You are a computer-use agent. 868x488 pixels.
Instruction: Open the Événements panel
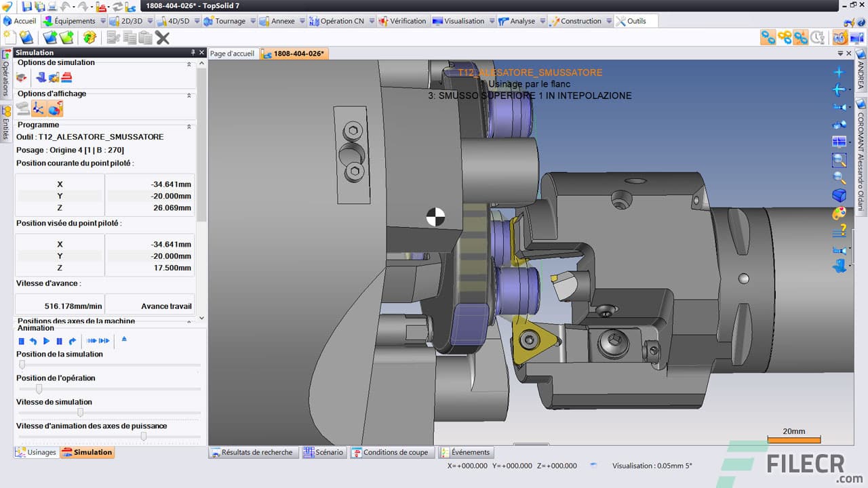pyautogui.click(x=465, y=452)
